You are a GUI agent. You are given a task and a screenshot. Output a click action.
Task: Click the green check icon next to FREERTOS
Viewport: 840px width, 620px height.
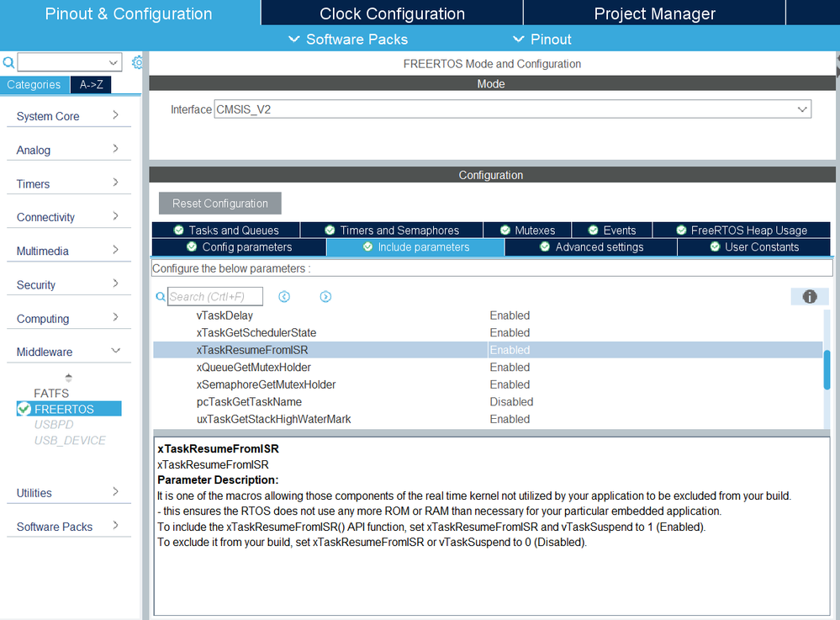[24, 409]
